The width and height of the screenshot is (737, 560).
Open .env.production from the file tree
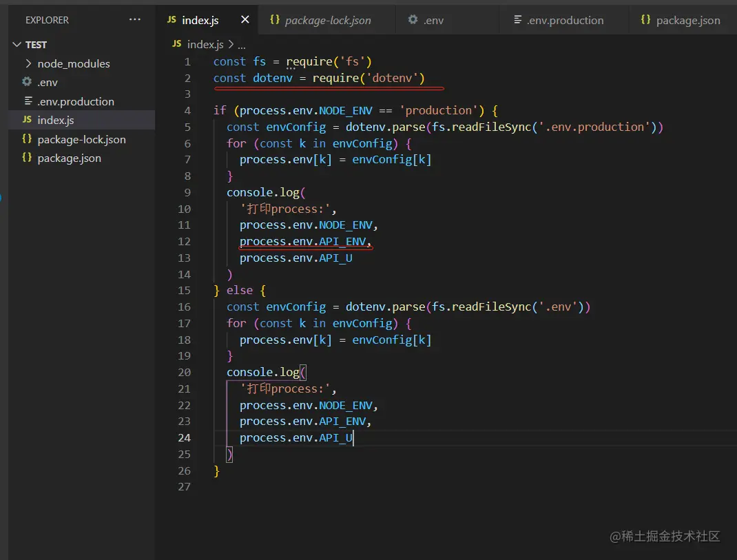(76, 101)
